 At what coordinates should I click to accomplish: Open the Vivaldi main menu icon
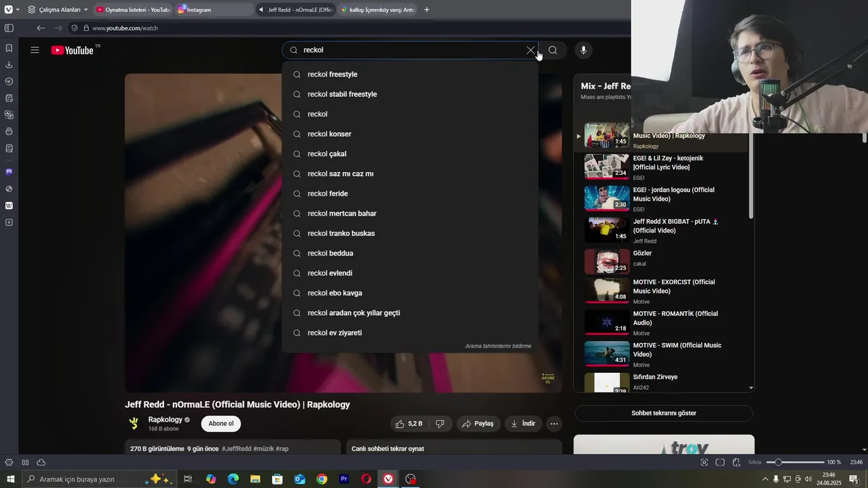click(9, 9)
